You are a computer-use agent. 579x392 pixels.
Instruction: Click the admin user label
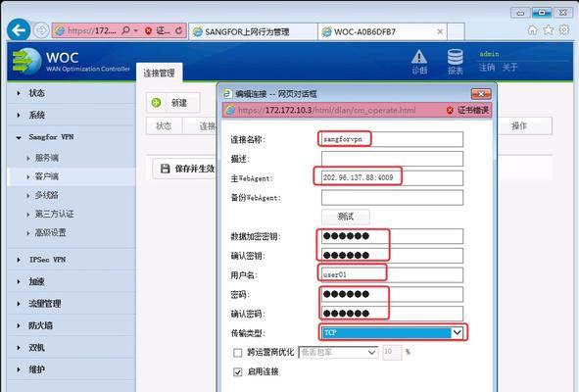(489, 54)
